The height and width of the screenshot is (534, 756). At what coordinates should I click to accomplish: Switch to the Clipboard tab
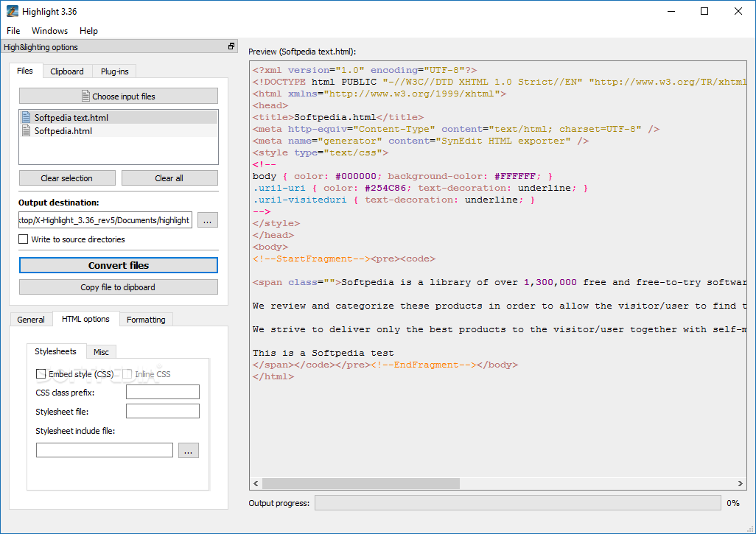[x=67, y=71]
